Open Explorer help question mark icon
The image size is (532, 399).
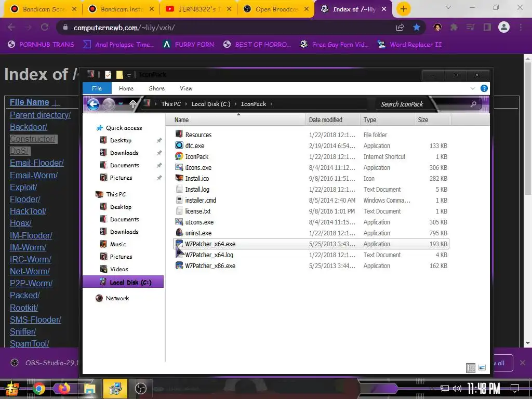[484, 88]
